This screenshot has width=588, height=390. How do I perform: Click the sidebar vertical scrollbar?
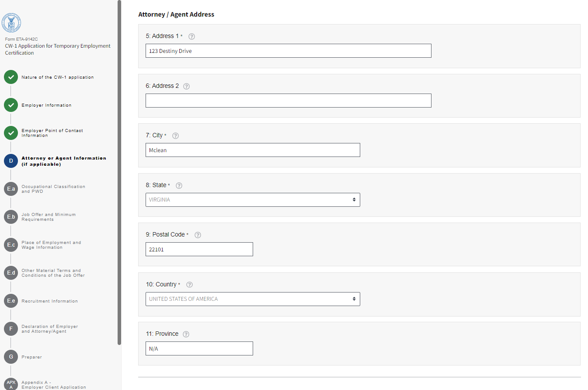point(119,175)
